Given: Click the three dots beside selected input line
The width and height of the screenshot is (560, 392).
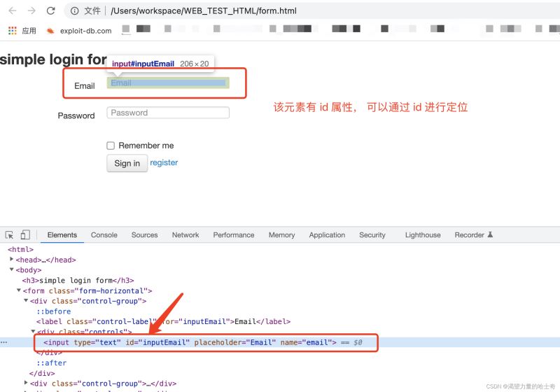Looking at the screenshot, I should click(x=4, y=342).
